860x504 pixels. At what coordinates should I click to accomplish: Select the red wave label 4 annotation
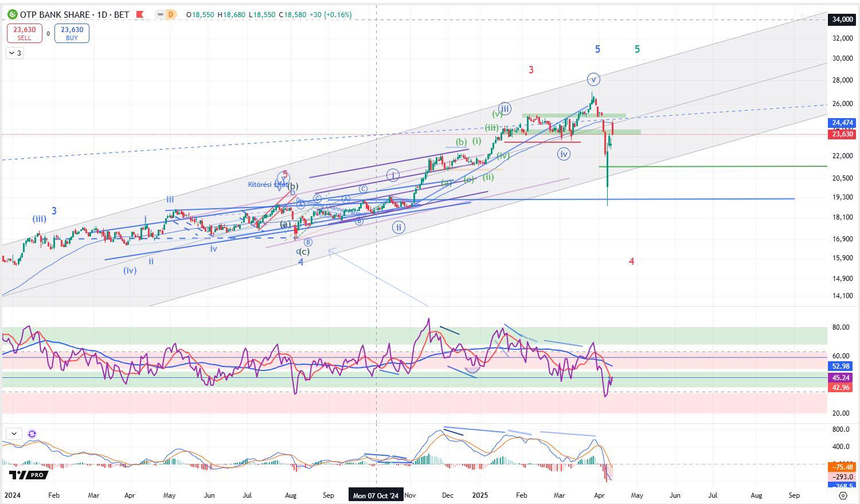click(631, 261)
